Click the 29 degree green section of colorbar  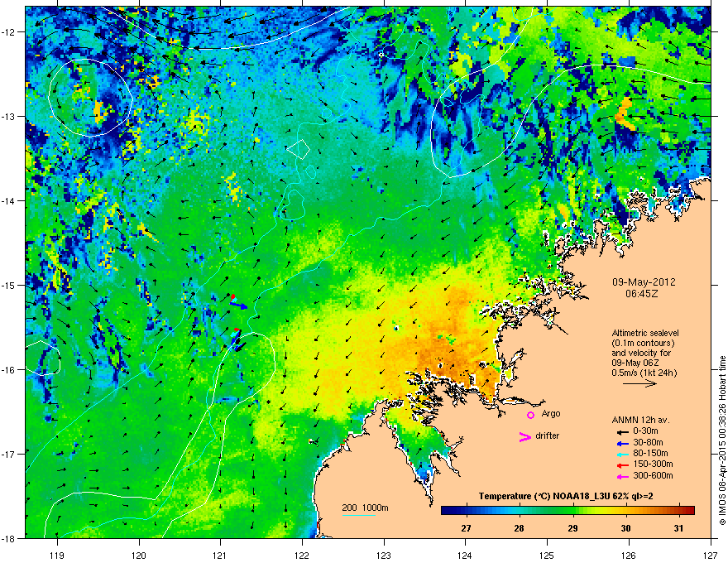pos(573,511)
